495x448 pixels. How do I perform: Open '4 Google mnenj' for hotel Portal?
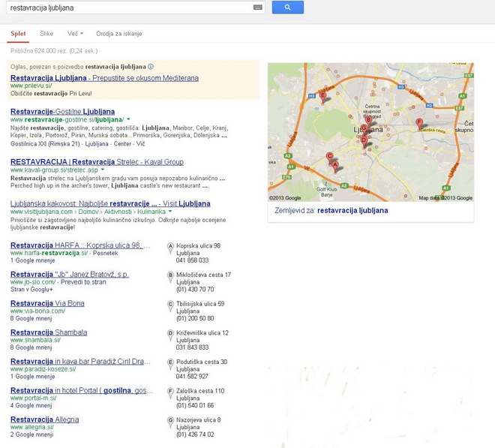[x=31, y=406]
